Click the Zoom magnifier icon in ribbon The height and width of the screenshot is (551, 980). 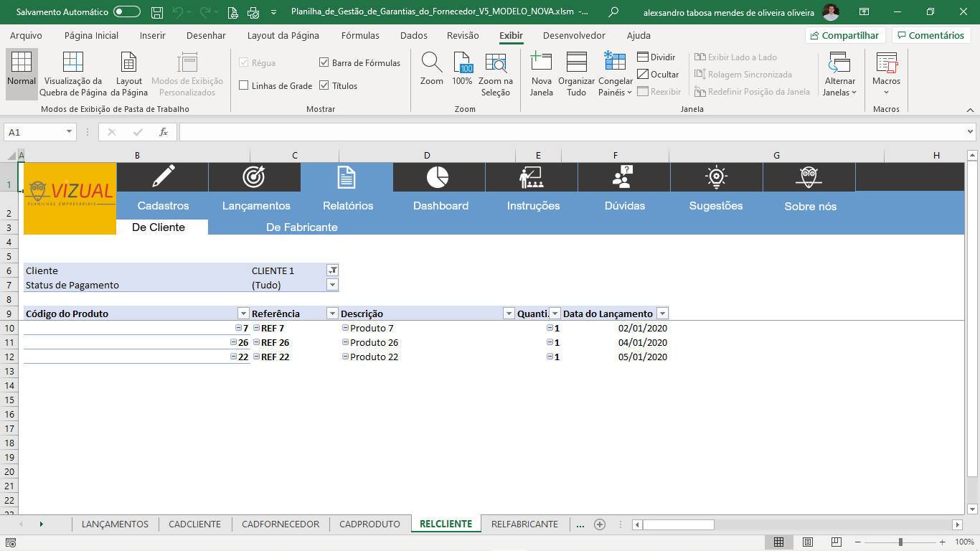(x=431, y=63)
